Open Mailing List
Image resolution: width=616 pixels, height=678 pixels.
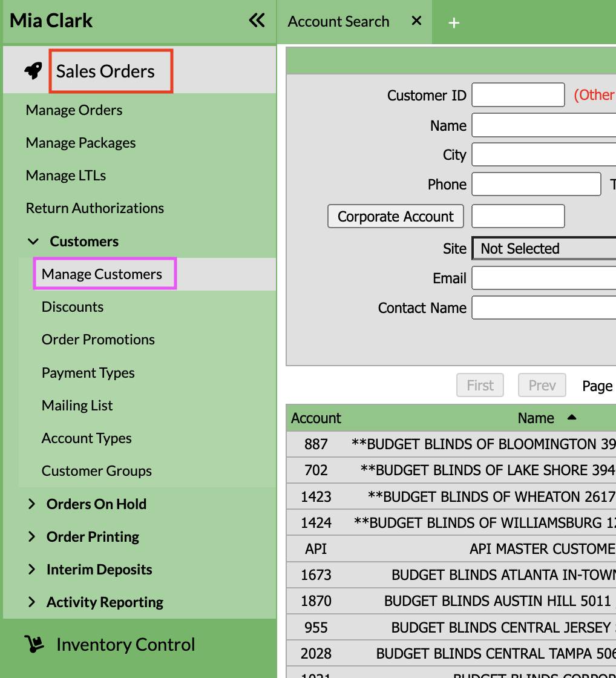[77, 405]
